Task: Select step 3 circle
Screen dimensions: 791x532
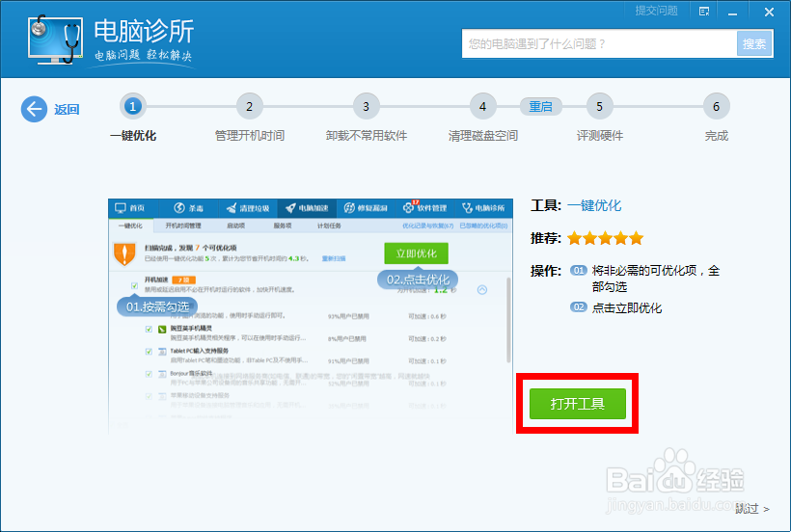Action: 366,106
